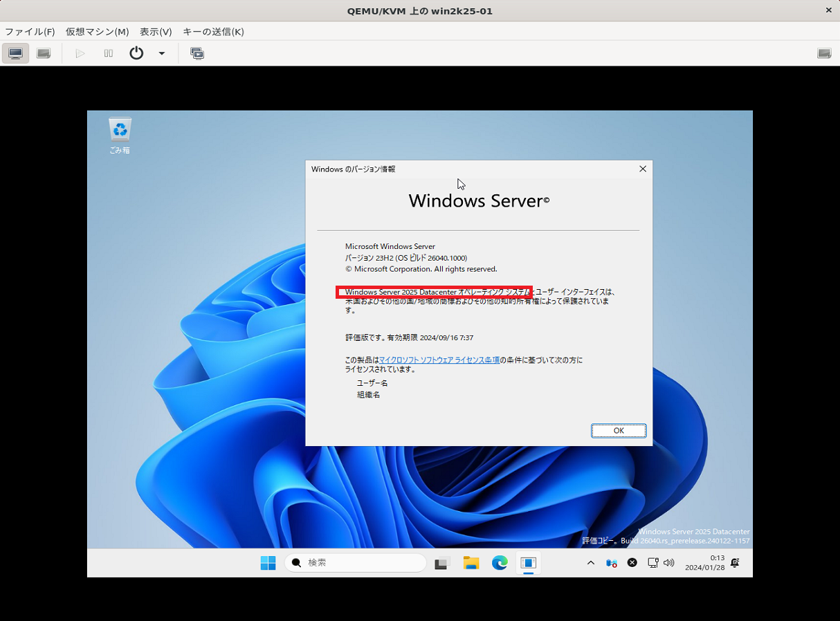Click the Windows Start button

click(268, 563)
